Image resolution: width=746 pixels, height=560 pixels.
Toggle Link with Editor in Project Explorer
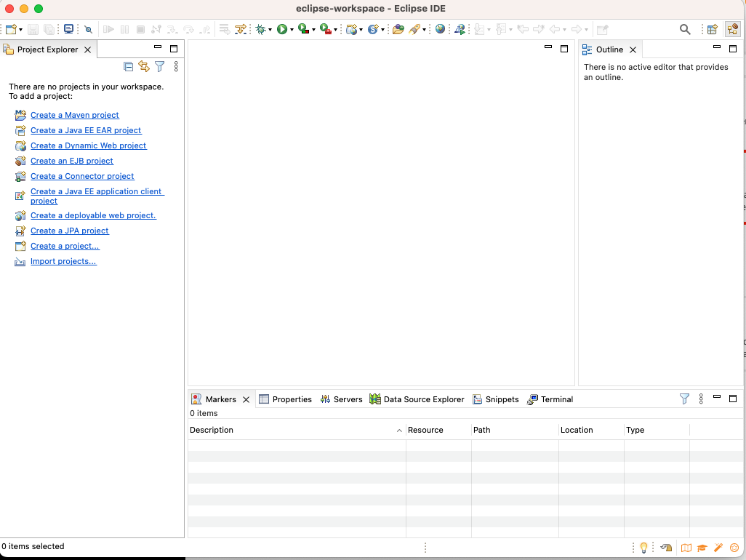(144, 67)
